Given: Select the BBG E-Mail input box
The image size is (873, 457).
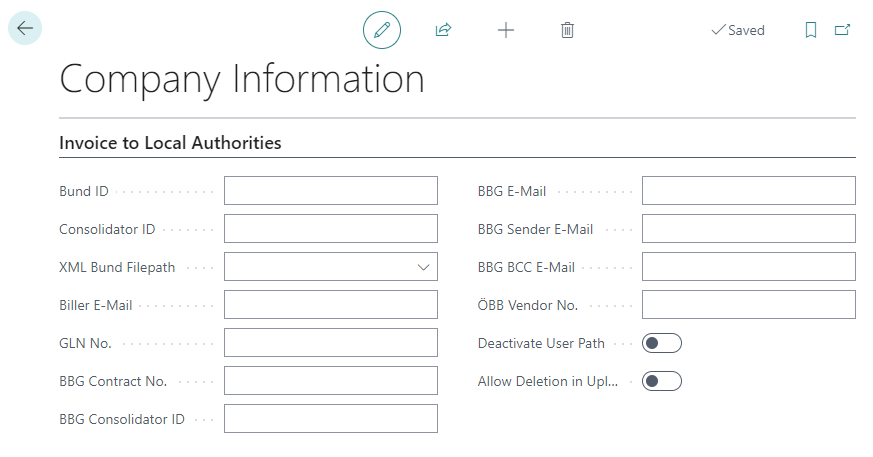Looking at the screenshot, I should click(x=748, y=191).
